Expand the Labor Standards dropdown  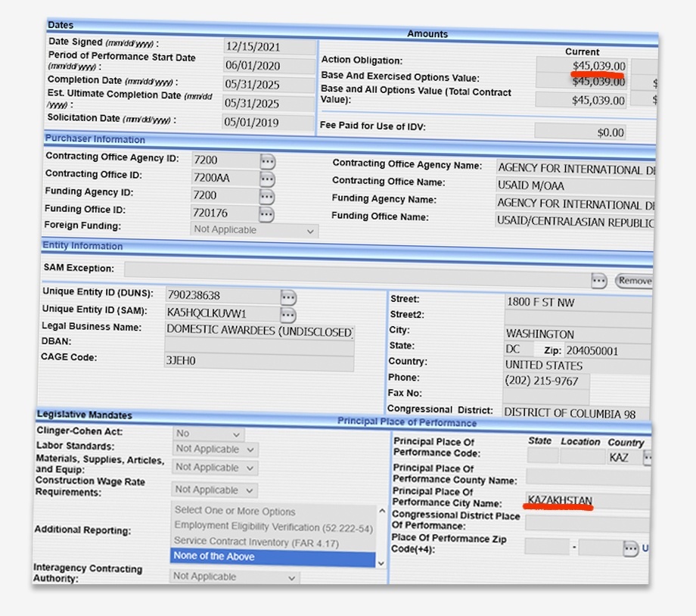(215, 450)
